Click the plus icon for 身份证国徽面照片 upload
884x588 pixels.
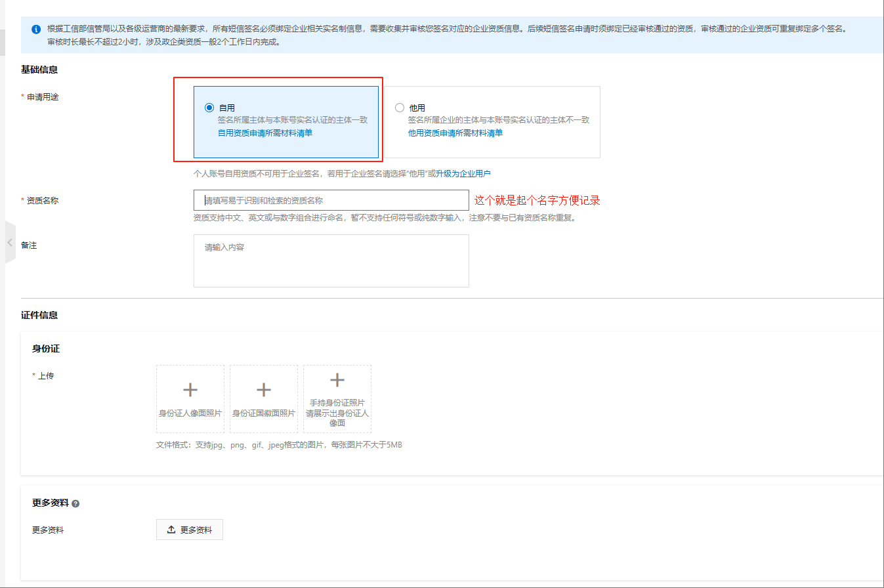tap(264, 390)
